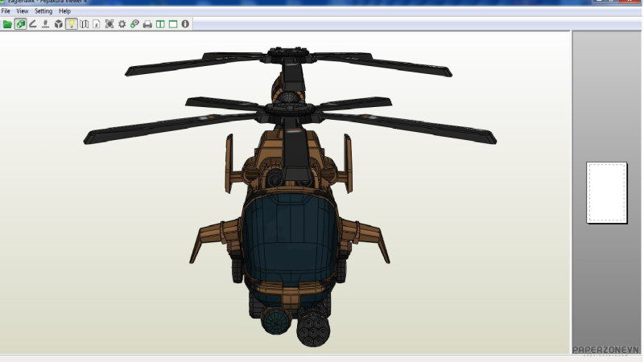Open the File menu
Screen dimensions: 644x362
point(6,11)
